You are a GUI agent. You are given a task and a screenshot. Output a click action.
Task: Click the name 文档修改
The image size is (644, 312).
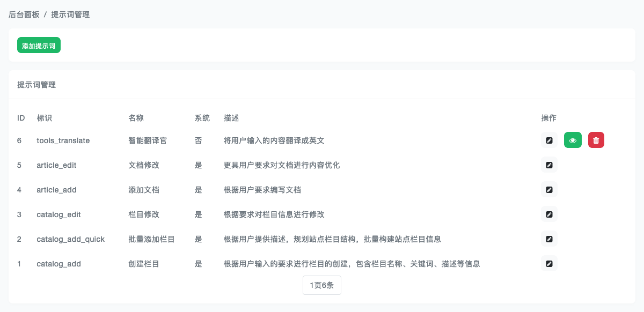(x=144, y=165)
